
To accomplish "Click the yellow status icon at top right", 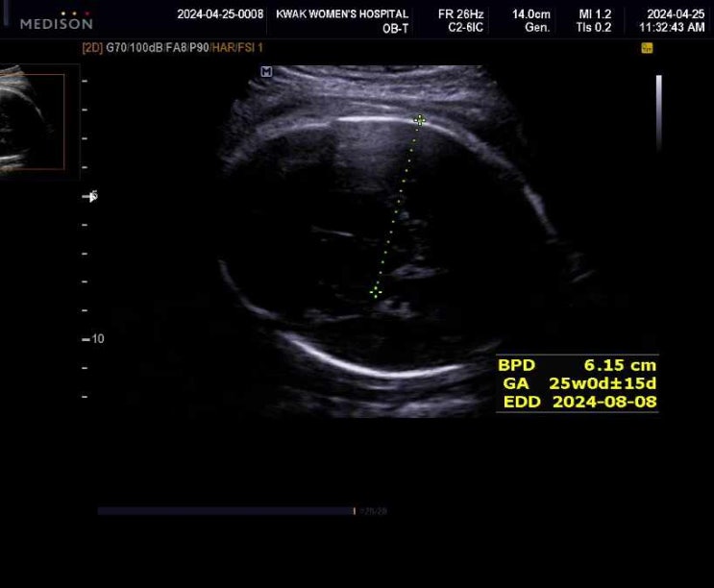I will 647,48.
